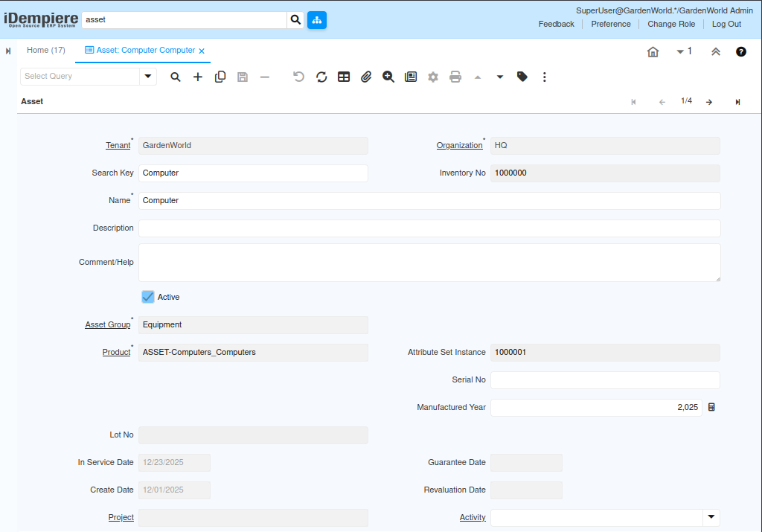Click the Change Role link
The image size is (762, 532).
tap(671, 24)
